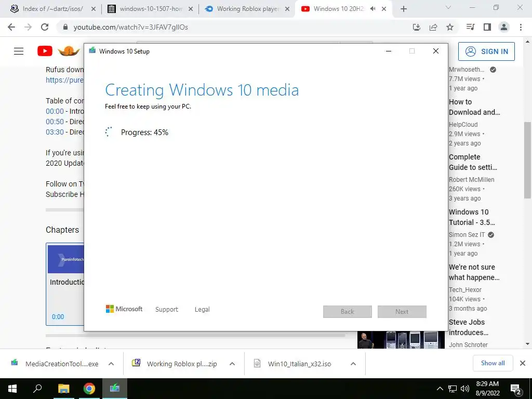The width and height of the screenshot is (532, 399).
Task: Click the network tray icon
Action: [x=453, y=389]
